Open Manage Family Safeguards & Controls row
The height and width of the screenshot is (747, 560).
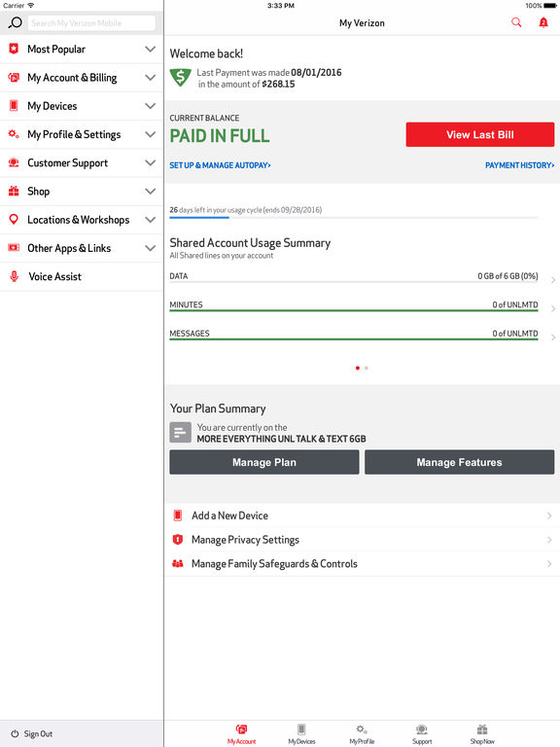(362, 564)
